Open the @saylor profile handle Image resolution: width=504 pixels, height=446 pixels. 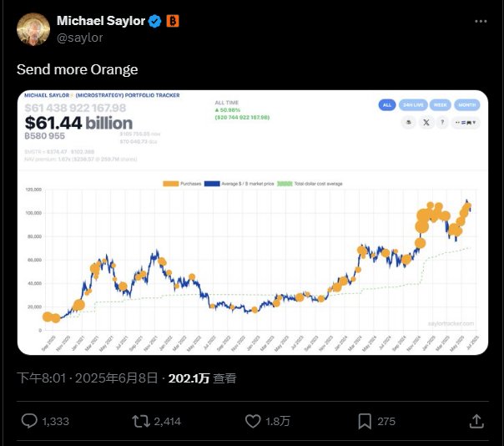click(x=80, y=38)
